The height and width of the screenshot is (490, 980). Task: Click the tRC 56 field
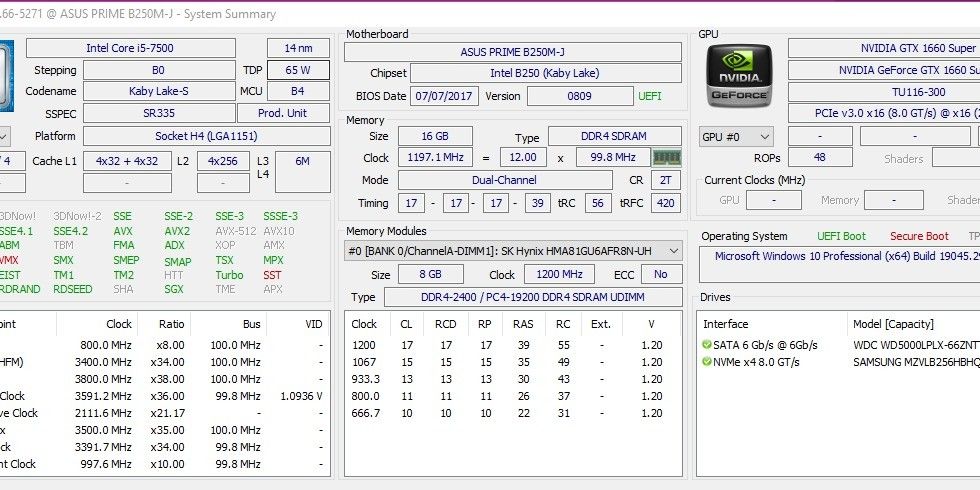598,203
